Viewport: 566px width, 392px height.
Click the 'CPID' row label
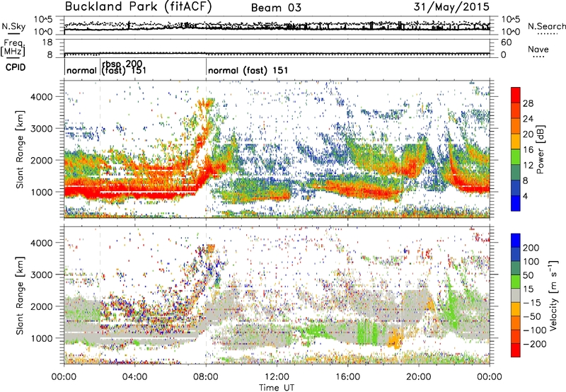pyautogui.click(x=16, y=67)
